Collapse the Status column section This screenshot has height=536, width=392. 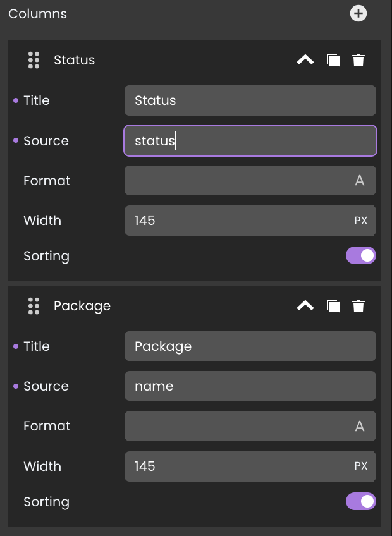tap(305, 60)
